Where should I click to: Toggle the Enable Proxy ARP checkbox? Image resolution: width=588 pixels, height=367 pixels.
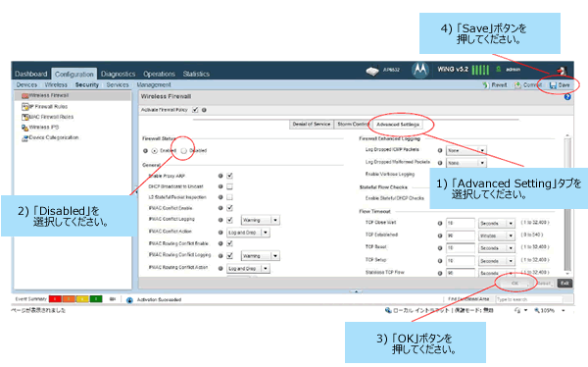(229, 176)
